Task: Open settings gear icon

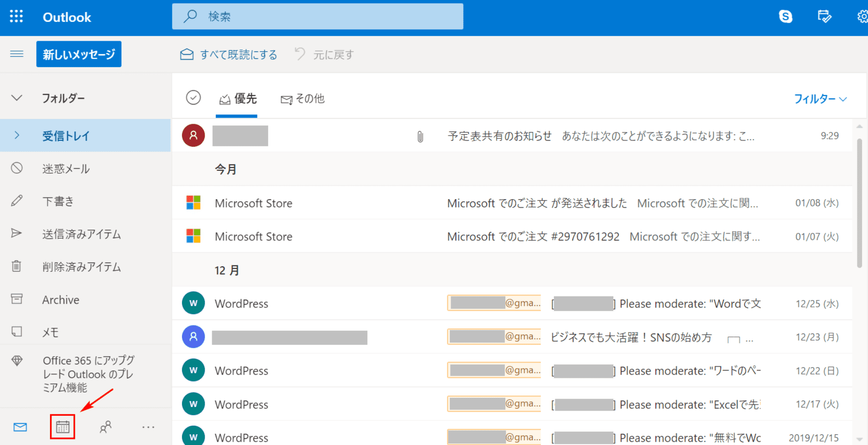Action: [x=862, y=17]
